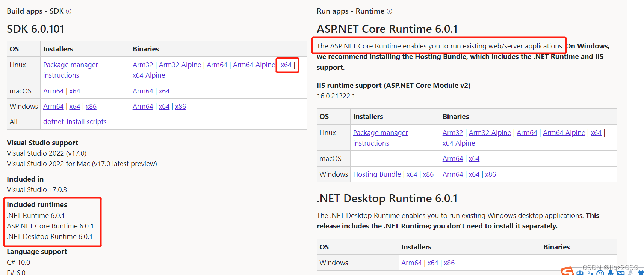
Task: Select .NET Desktop Runtime 6.0.1 under Included runtimes
Action: [x=50, y=236]
